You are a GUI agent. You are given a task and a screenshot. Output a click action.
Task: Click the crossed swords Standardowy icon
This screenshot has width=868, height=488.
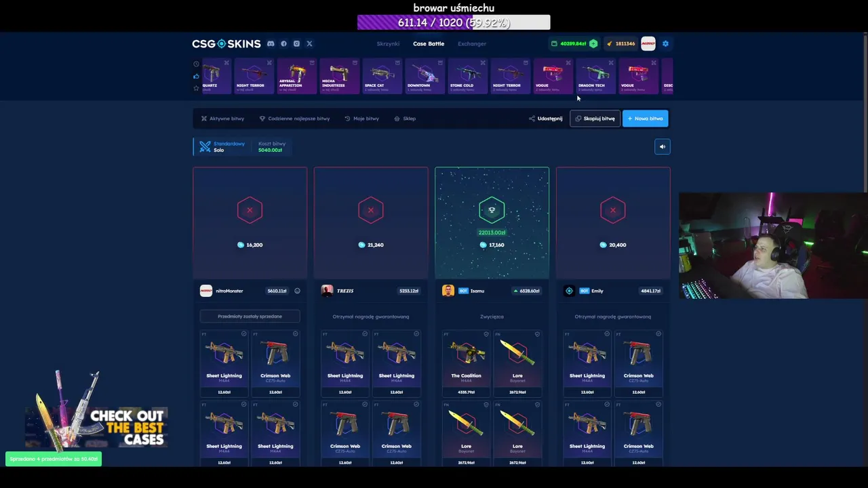(205, 146)
